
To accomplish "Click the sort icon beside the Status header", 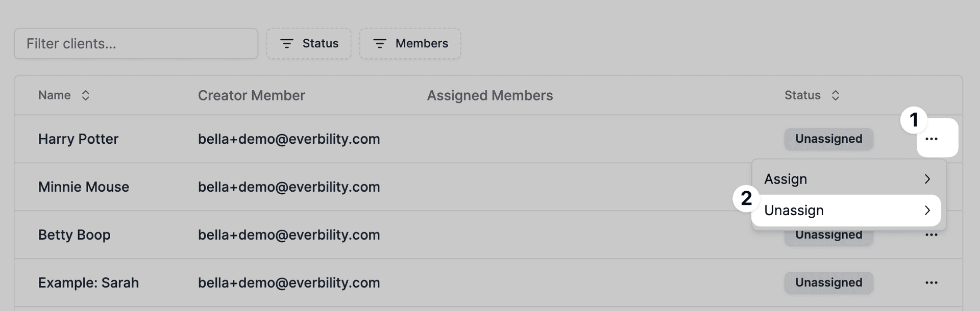I will [x=836, y=95].
